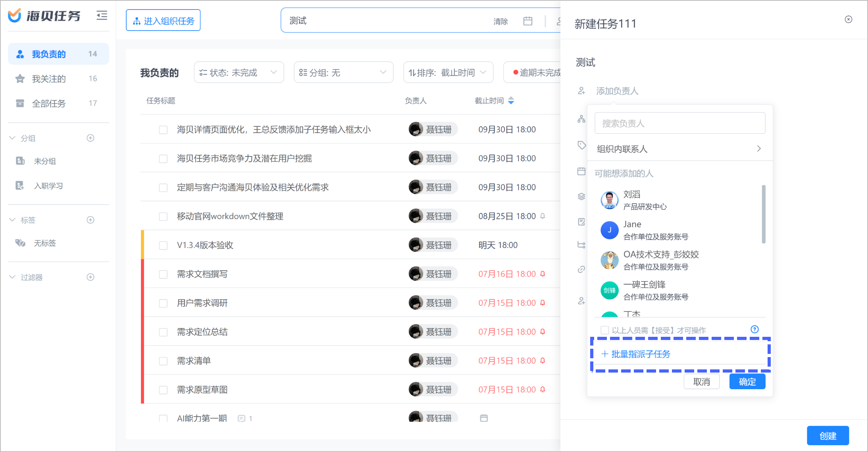This screenshot has height=452, width=868.
Task: Click the suggested people list scrollbar
Action: pos(764,214)
